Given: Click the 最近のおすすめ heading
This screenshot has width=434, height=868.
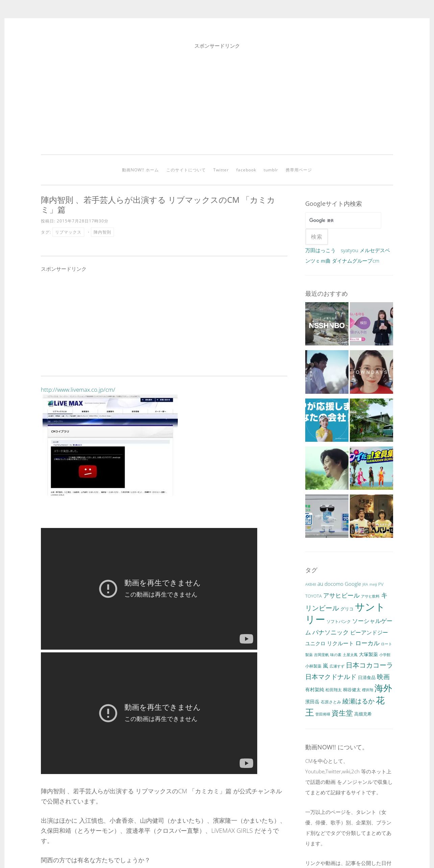Looking at the screenshot, I should coord(327,294).
